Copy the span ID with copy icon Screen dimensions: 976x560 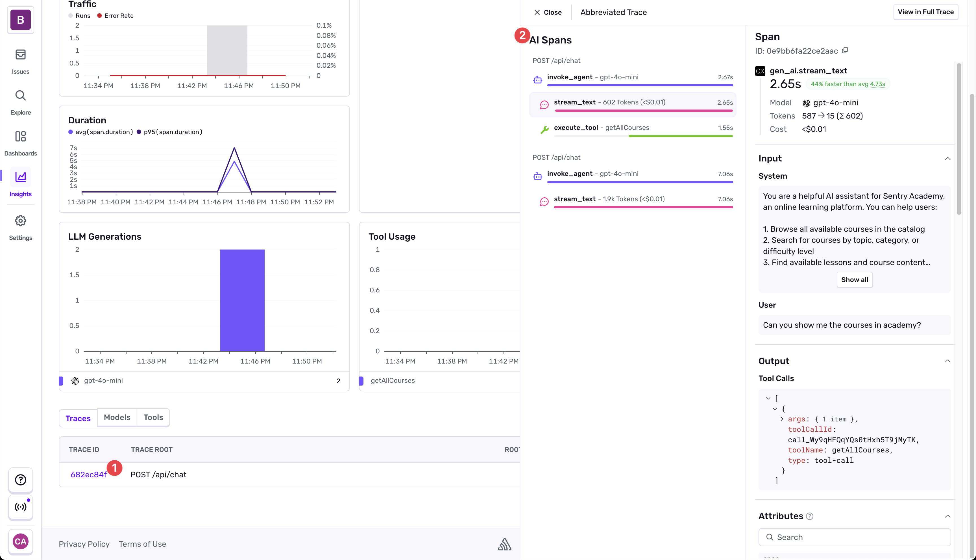845,51
